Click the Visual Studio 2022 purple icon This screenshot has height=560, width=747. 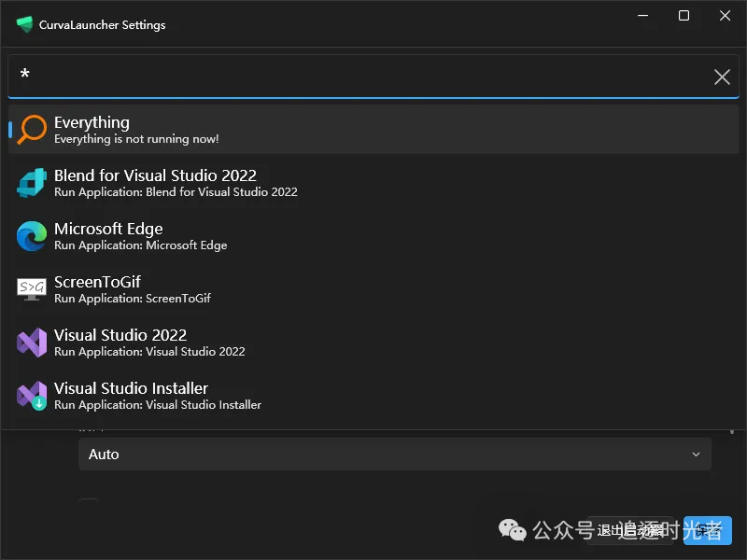32,343
